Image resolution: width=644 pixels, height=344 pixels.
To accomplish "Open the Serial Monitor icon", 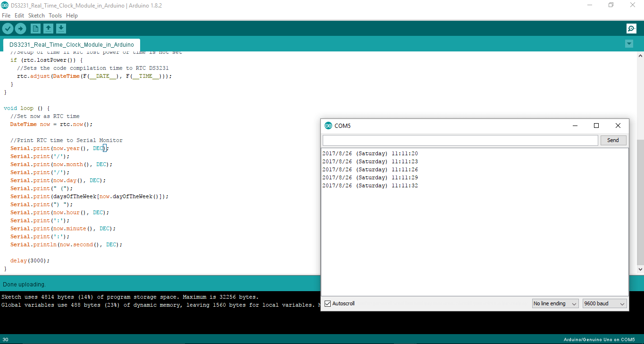I will [631, 28].
